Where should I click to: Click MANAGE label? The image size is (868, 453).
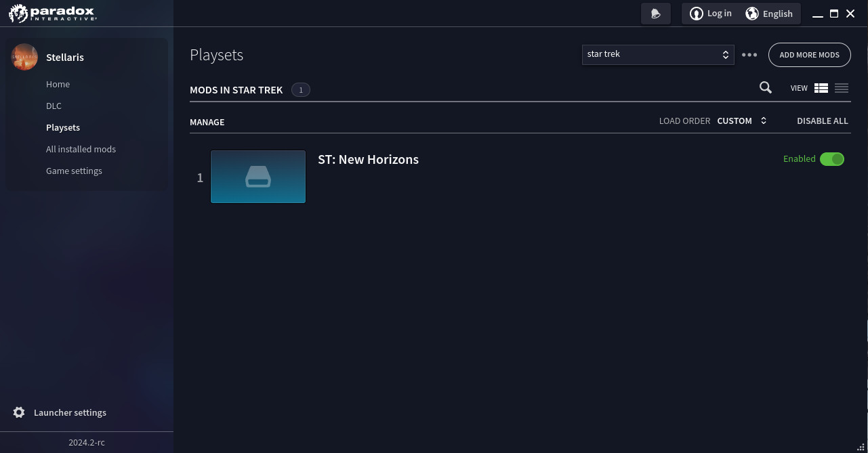click(207, 122)
